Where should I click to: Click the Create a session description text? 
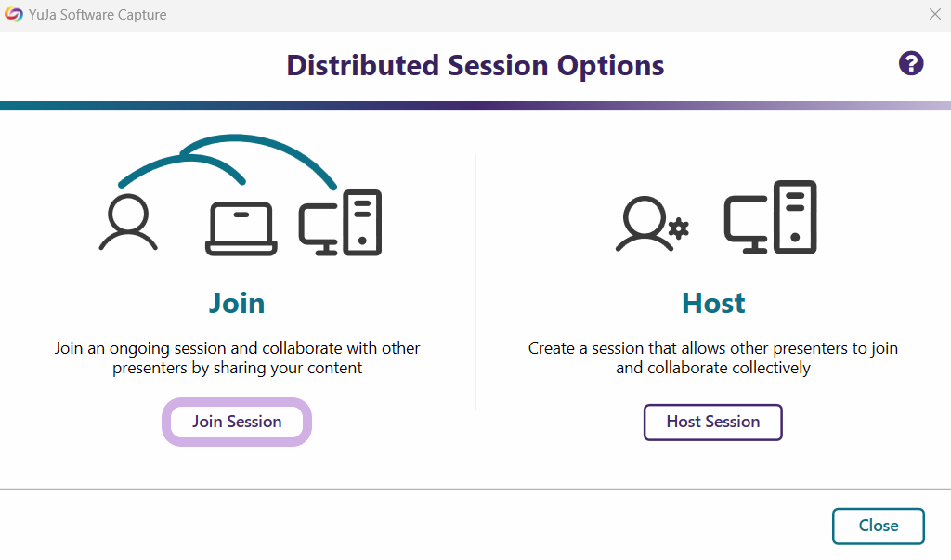click(x=713, y=358)
